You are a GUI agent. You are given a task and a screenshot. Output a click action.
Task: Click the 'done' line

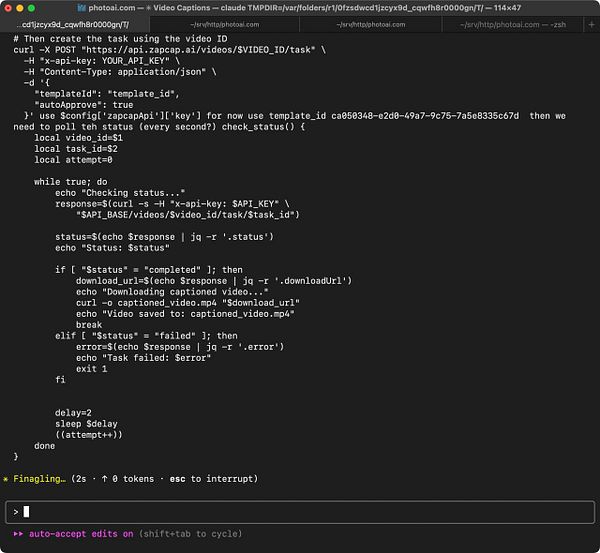[45, 446]
